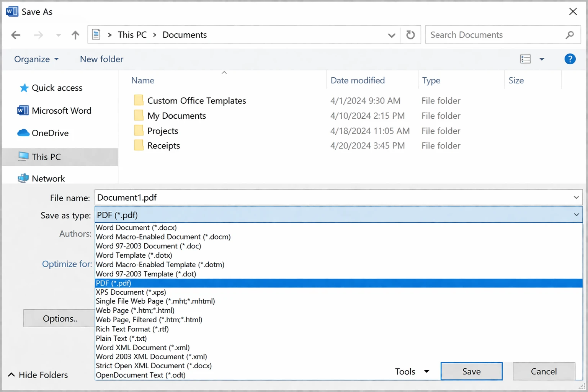Choose Word 97-2003 Document (*.doc)
Viewport: 588px width, 392px height.
tap(339, 246)
